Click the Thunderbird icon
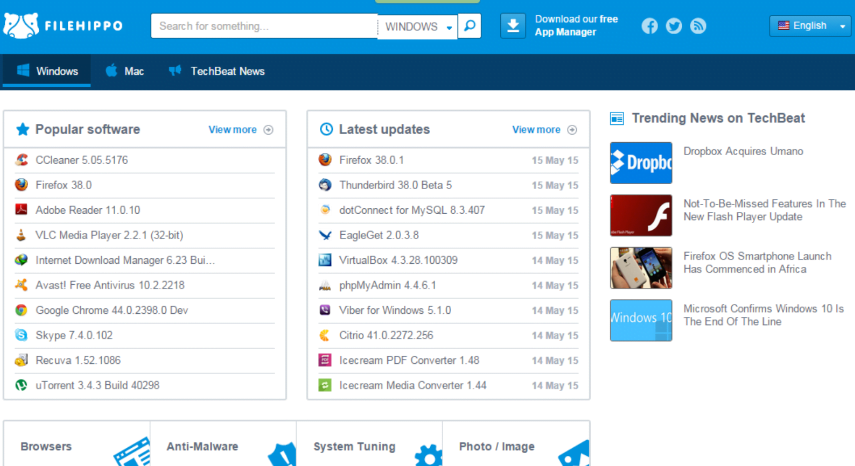Screen dimensions: 855x466 tap(325, 185)
